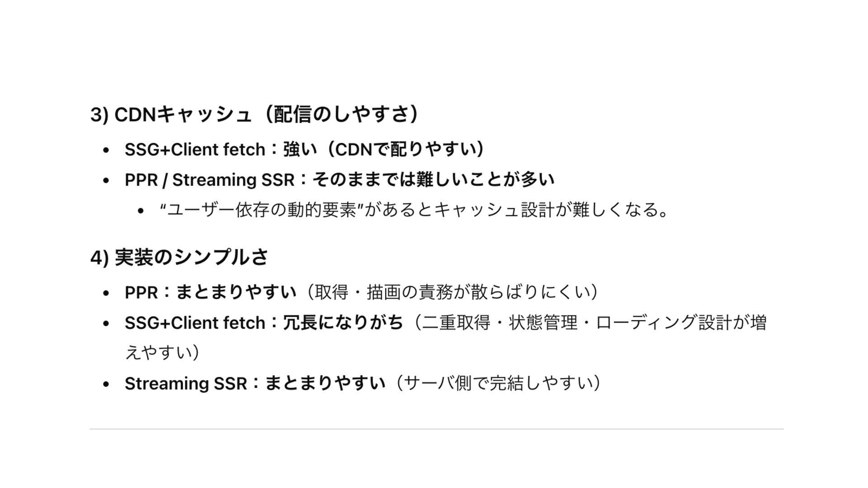This screenshot has height=488, width=868.
Task: Select the 'SSG+Client fetch：強い' bullet text
Action: click(221, 149)
